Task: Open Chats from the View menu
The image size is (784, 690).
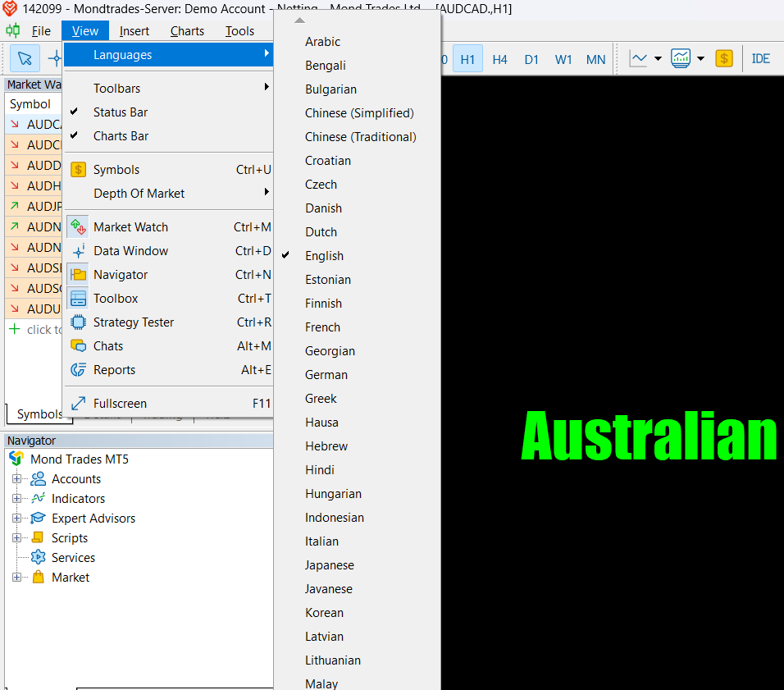Action: (108, 346)
